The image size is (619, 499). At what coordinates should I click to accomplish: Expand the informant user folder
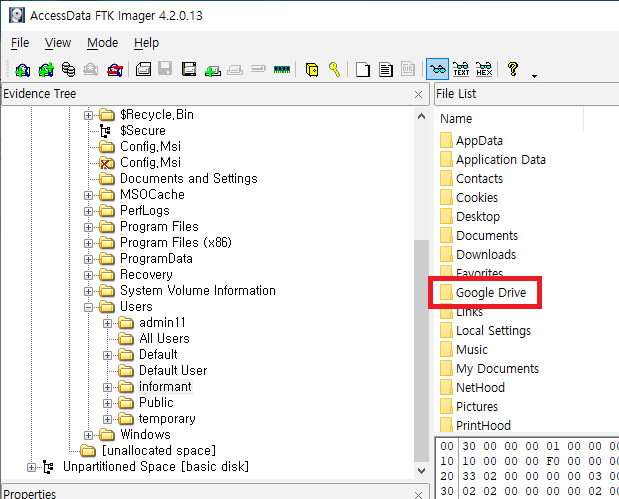[x=107, y=387]
